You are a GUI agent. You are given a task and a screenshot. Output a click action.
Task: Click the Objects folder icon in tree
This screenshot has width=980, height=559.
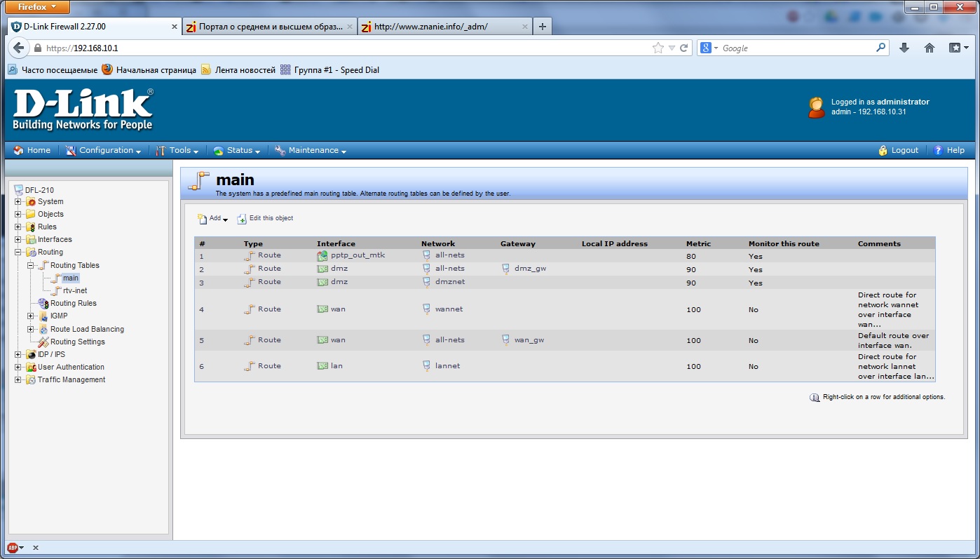click(31, 214)
